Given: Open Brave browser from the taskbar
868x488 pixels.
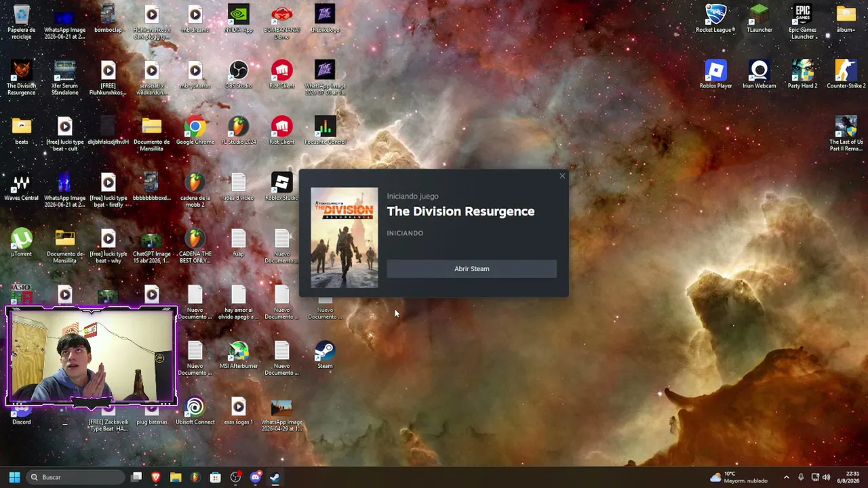Looking at the screenshot, I should (x=156, y=477).
